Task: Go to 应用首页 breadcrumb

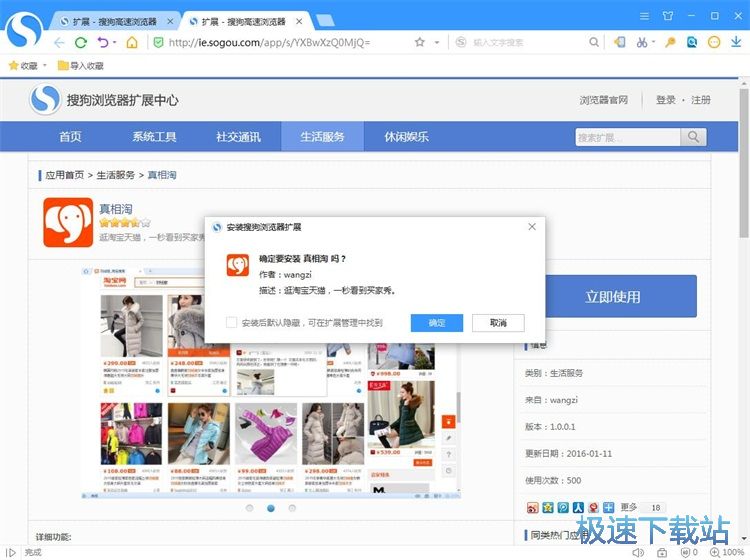Action: point(65,175)
